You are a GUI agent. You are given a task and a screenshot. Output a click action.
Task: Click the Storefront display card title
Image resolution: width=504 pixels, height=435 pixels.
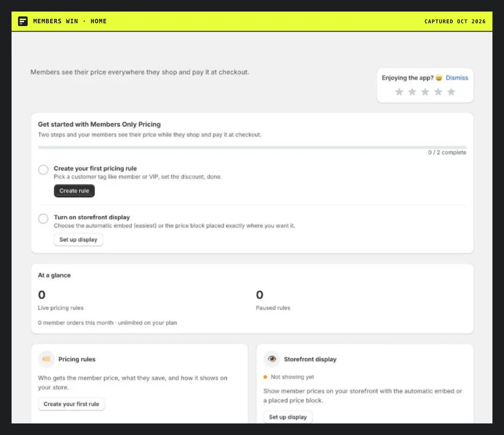pyautogui.click(x=310, y=359)
